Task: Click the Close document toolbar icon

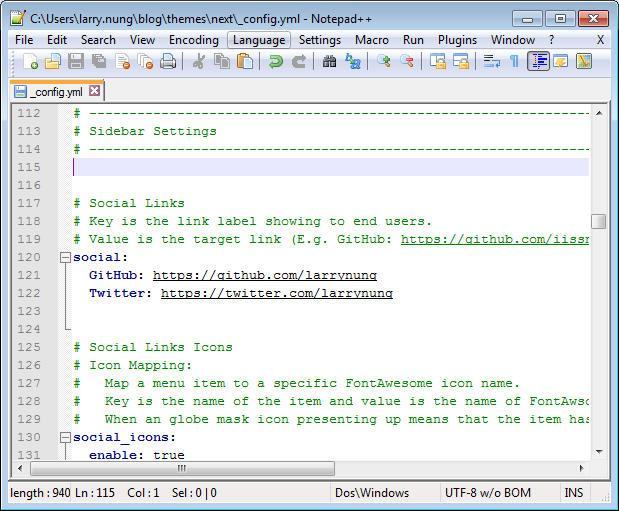Action: tap(122, 62)
